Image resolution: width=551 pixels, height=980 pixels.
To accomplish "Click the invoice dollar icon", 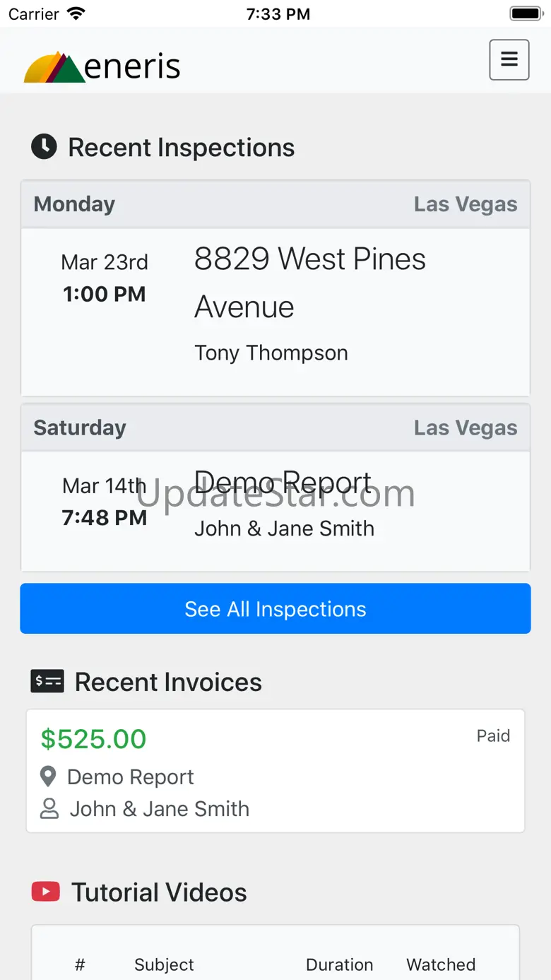I will tap(47, 681).
